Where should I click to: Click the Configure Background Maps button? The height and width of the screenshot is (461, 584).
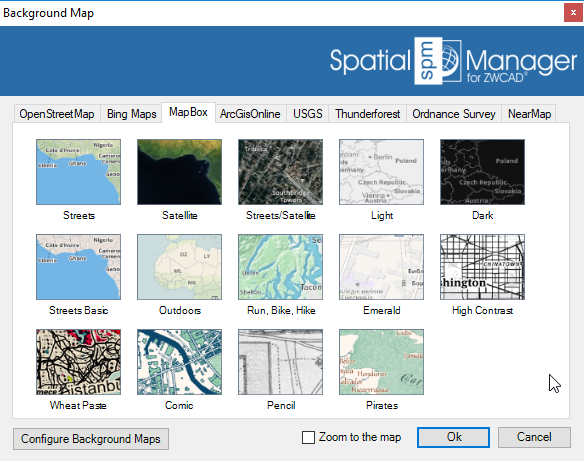pyautogui.click(x=91, y=439)
